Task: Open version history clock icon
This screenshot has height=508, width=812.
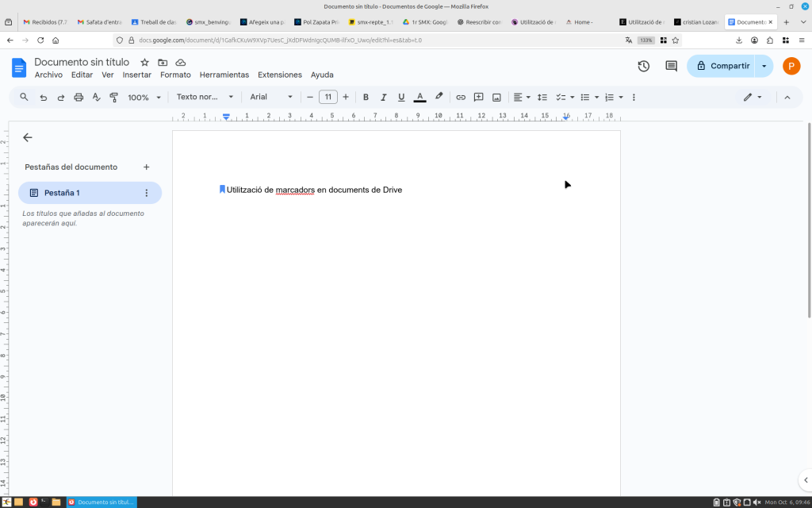Action: click(x=644, y=66)
